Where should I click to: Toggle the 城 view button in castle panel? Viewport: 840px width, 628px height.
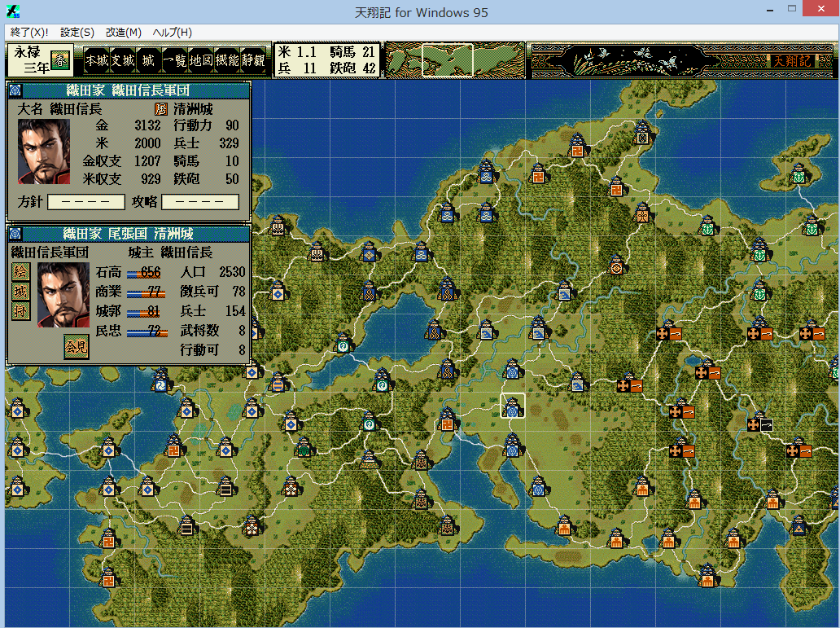tap(19, 291)
